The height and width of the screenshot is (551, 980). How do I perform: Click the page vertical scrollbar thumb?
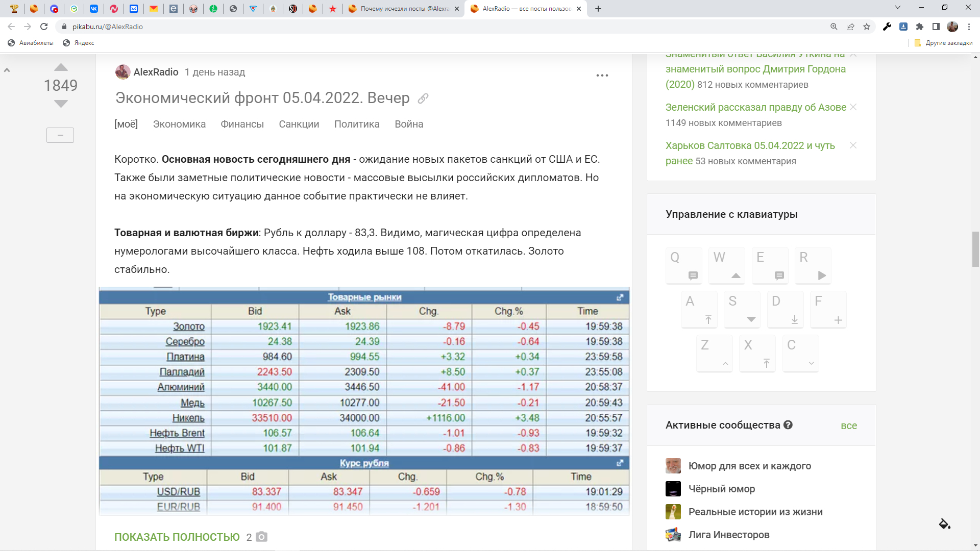tap(975, 249)
